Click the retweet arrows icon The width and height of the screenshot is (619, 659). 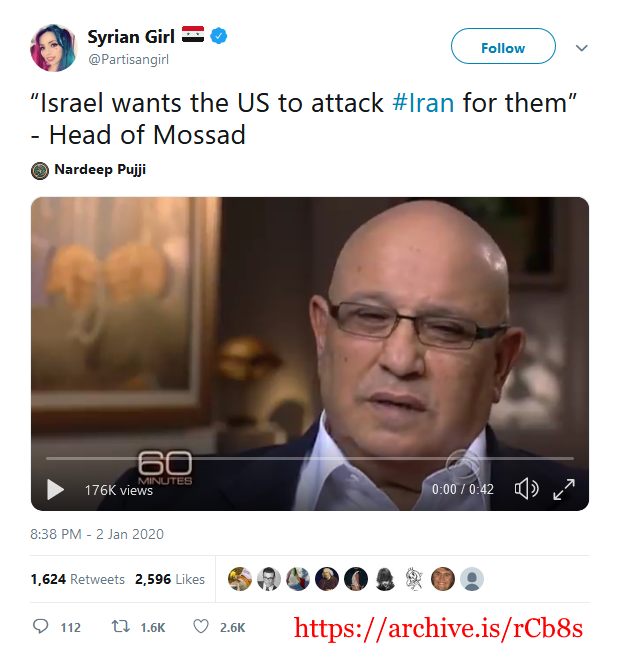point(121,627)
